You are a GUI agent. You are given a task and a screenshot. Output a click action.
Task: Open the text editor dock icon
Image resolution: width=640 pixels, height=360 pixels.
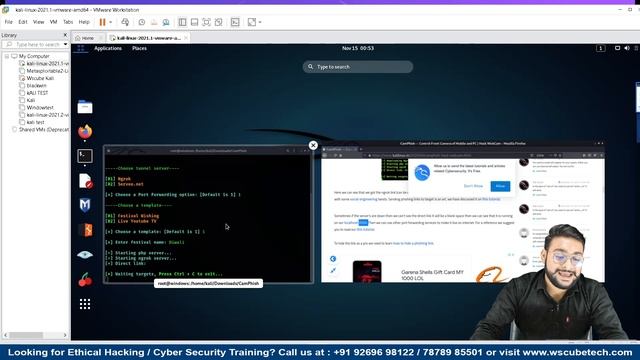click(x=85, y=181)
